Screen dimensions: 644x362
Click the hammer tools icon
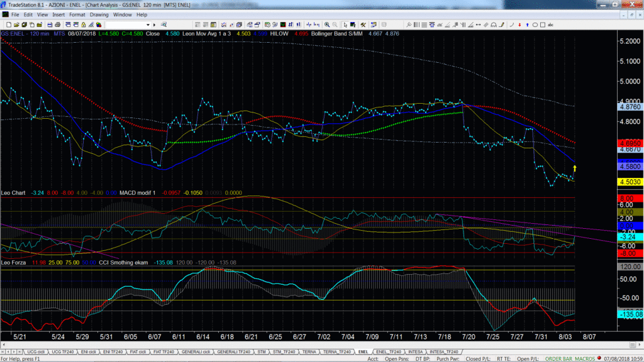tap(363, 25)
